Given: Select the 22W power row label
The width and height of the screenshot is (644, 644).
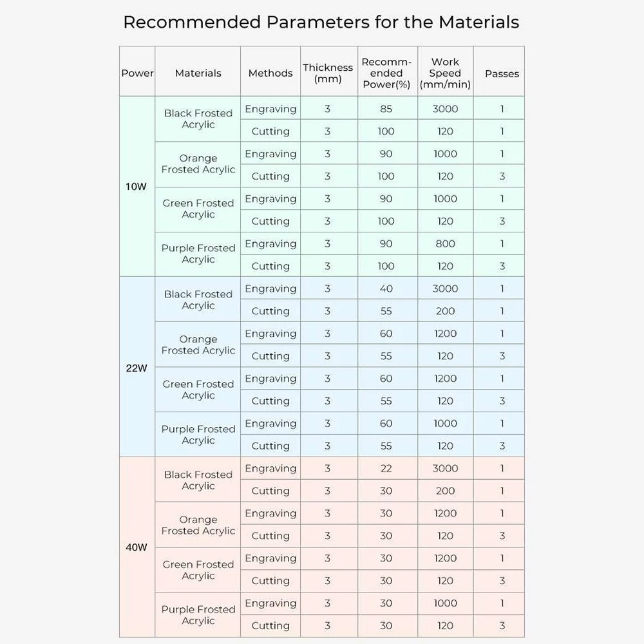Looking at the screenshot, I should (137, 368).
